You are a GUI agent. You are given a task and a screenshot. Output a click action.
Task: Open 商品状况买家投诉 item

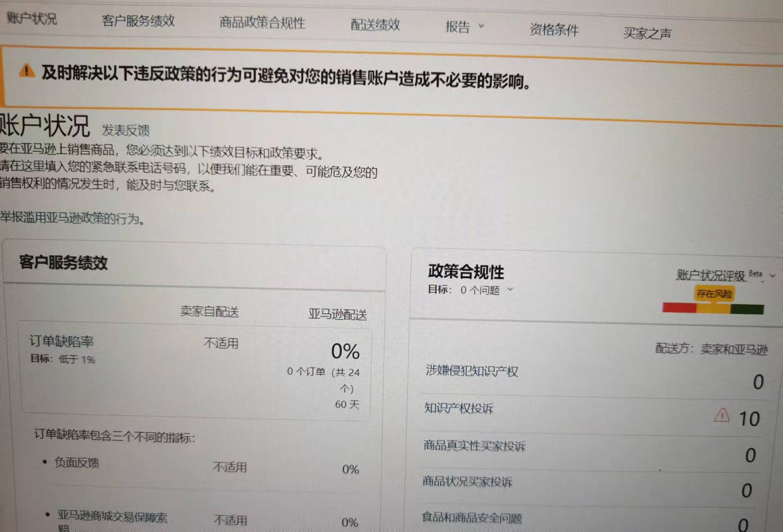(467, 482)
